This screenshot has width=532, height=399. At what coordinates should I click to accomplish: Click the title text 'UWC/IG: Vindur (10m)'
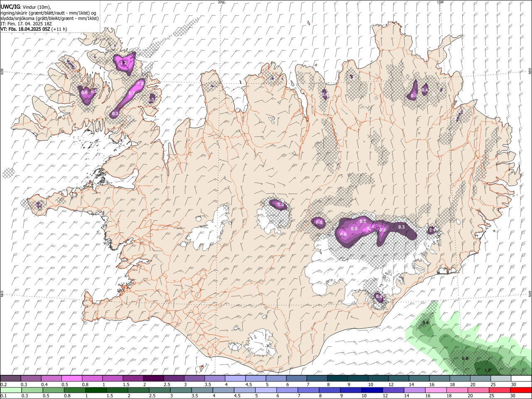[x=26, y=7]
